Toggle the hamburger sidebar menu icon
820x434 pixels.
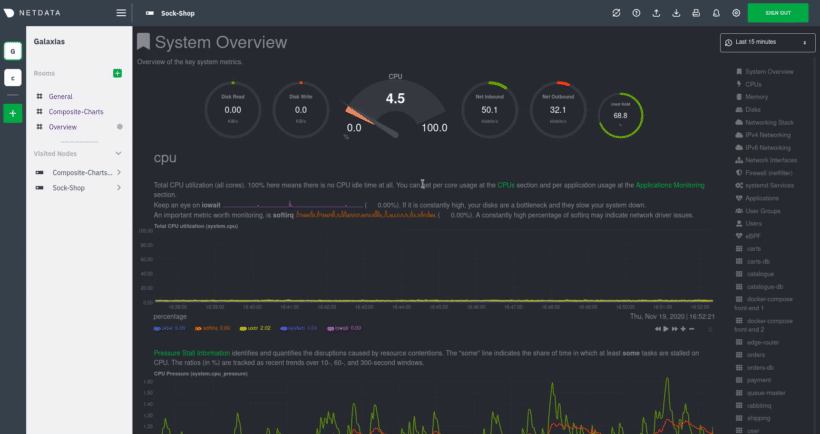point(121,13)
